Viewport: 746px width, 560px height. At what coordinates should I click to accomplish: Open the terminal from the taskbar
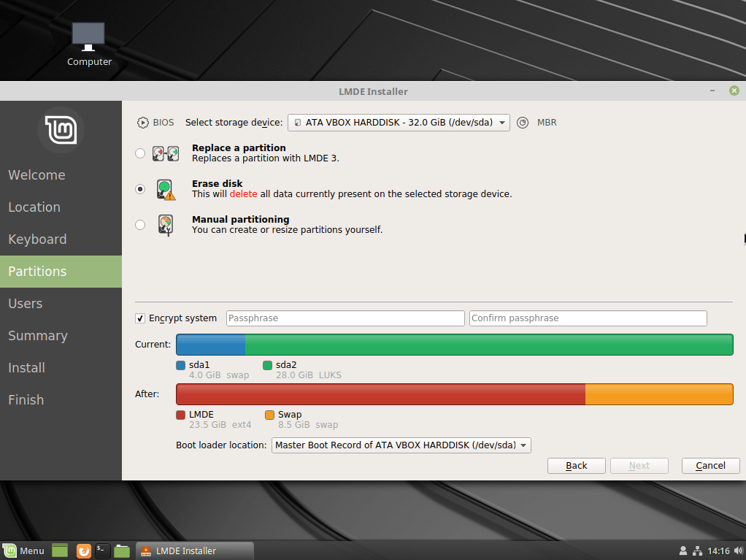pos(103,551)
